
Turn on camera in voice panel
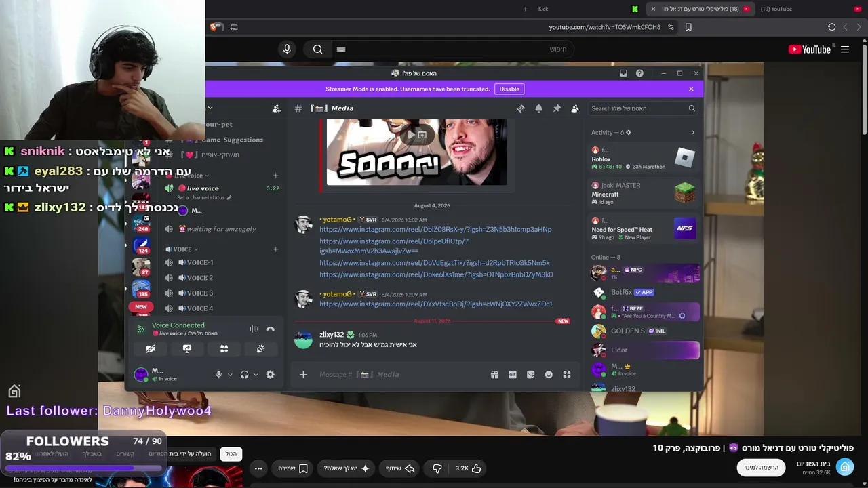pyautogui.click(x=151, y=348)
